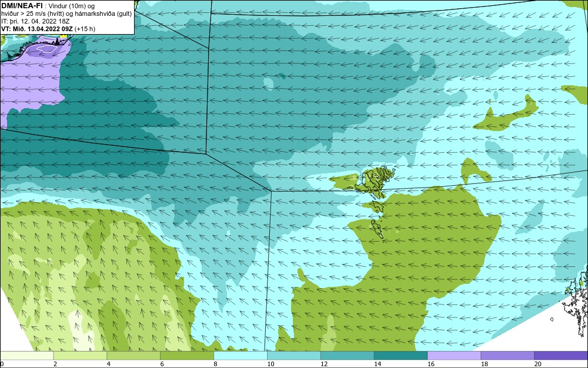Click the "VT: Mið. 13.04.2022 09Z" valid time
588x368 pixels.
[36, 29]
